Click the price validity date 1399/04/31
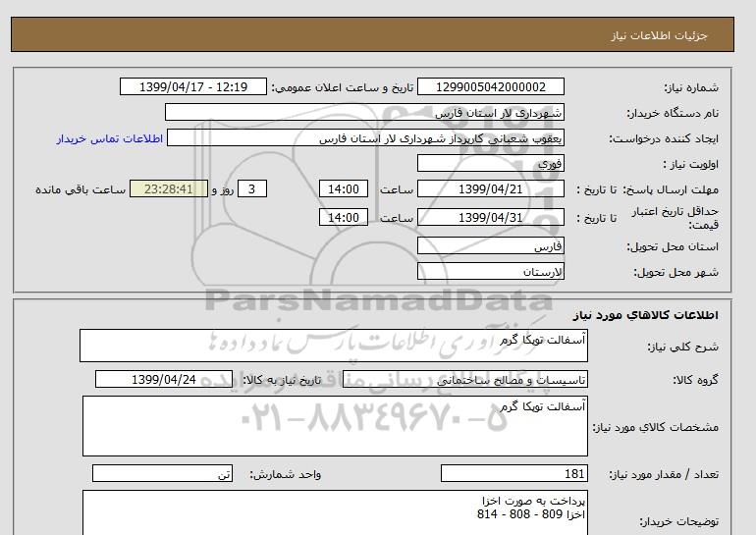 [x=490, y=217]
